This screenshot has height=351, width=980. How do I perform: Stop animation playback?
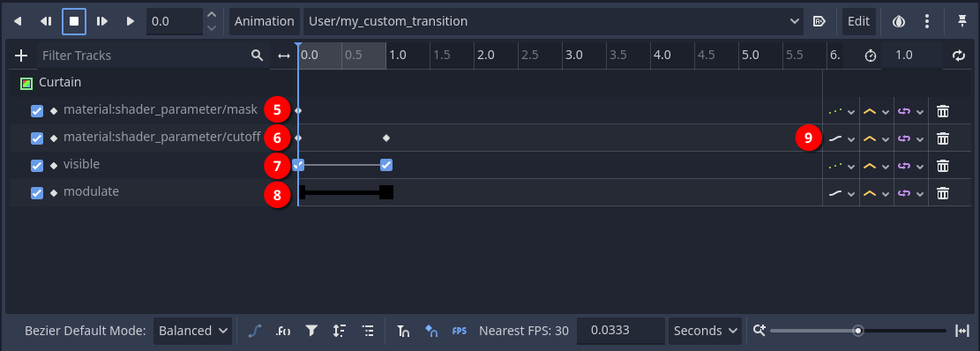pos(74,21)
